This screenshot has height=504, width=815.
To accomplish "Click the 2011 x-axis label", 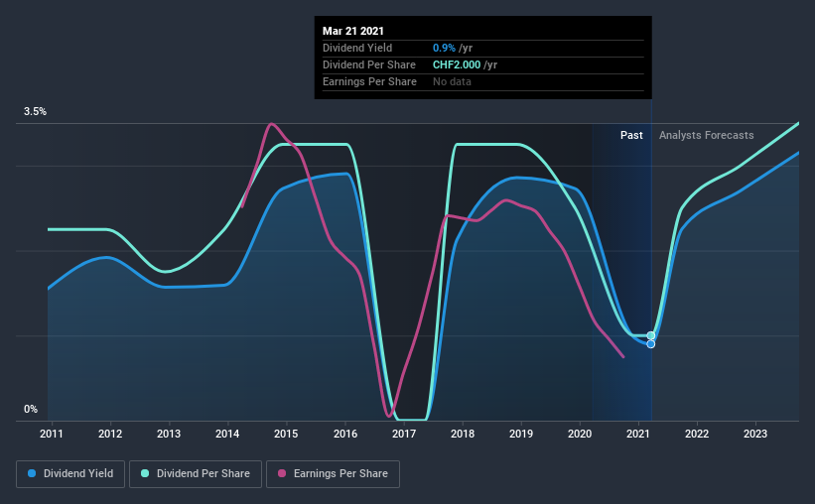I will point(52,434).
